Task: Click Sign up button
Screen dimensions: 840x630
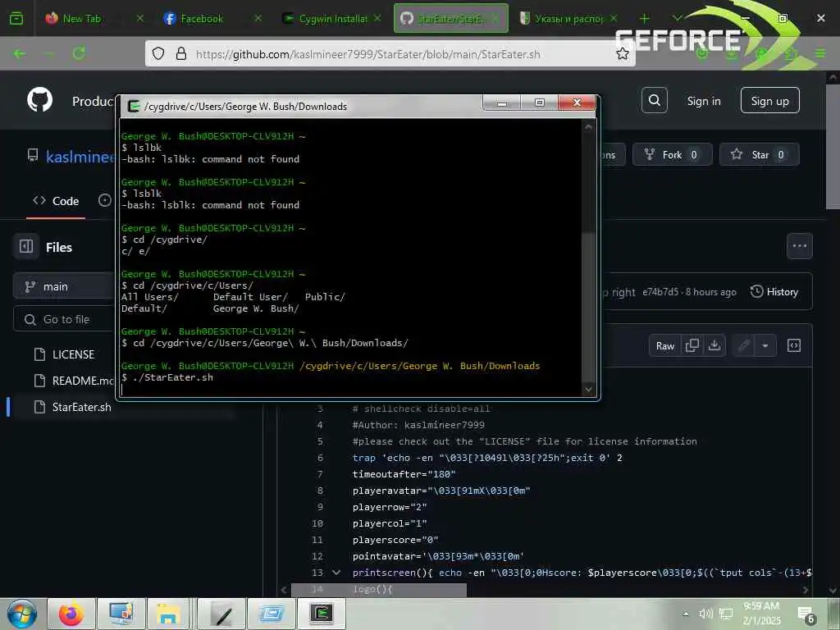Action: point(769,100)
